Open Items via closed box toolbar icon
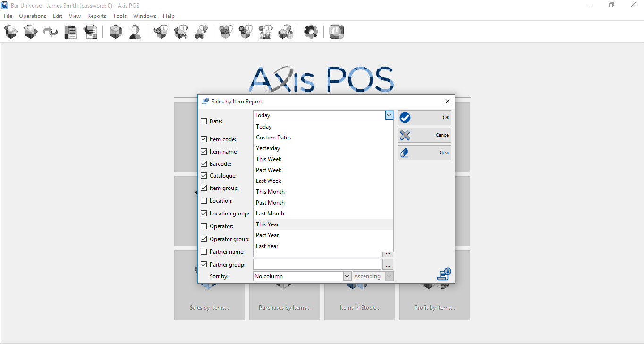The height and width of the screenshot is (344, 644). [x=116, y=32]
